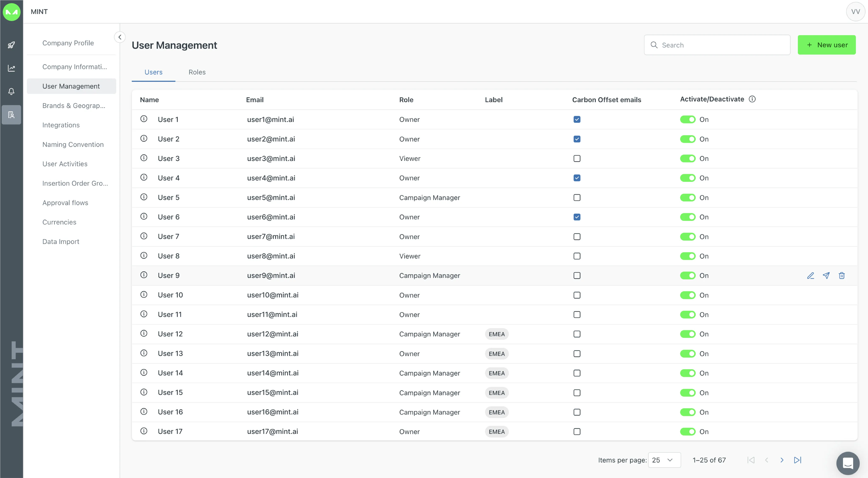
Task: Delete User 9 with trash icon
Action: pos(841,276)
